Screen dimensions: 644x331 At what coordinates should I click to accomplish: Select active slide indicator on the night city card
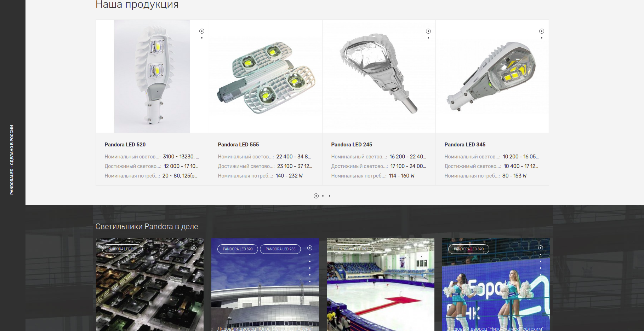(x=194, y=248)
